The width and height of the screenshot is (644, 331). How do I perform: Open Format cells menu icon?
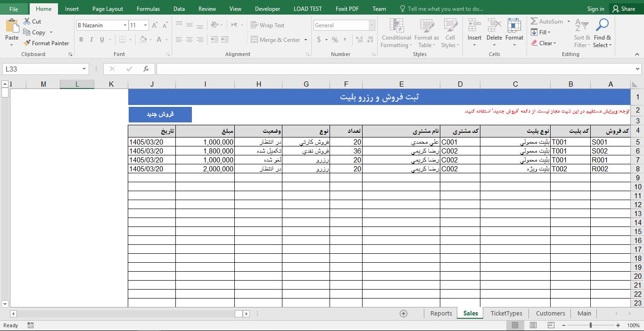[x=514, y=25]
